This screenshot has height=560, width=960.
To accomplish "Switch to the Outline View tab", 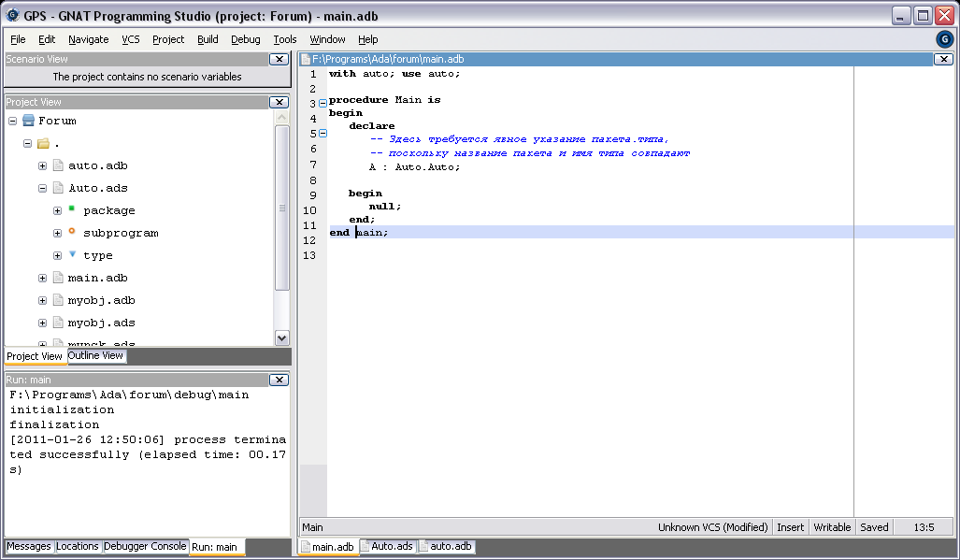I will [x=95, y=356].
